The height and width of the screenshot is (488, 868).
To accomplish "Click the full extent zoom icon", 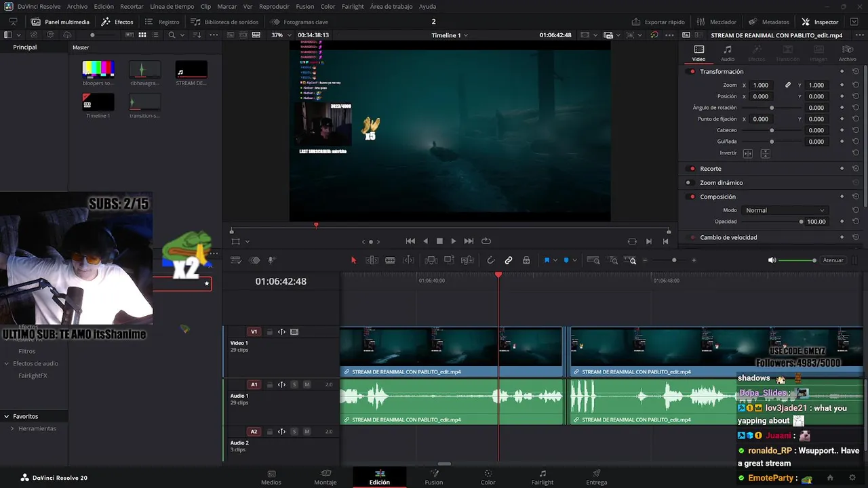I will 593,260.
